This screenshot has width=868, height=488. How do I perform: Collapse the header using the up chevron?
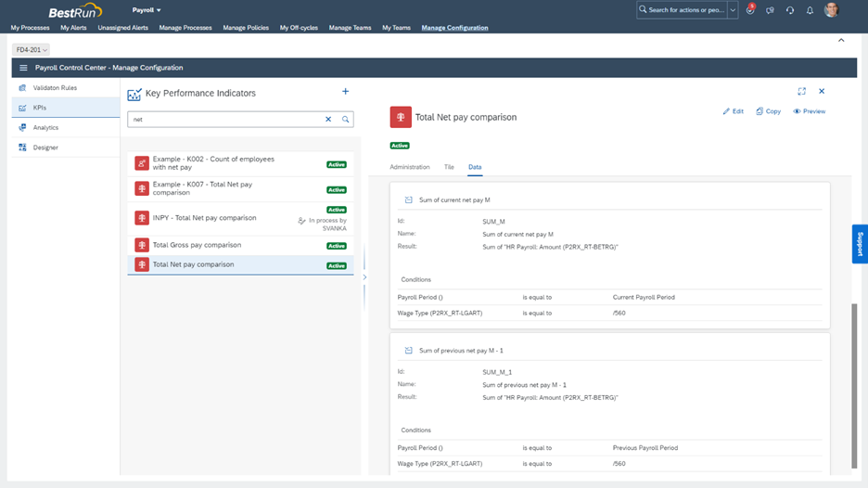(x=841, y=41)
